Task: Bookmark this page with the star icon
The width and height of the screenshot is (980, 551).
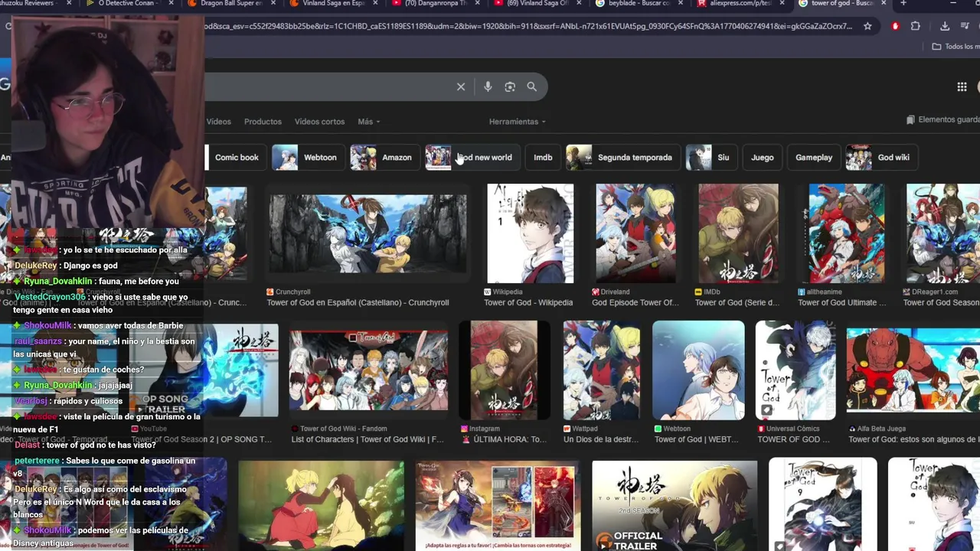Action: (x=867, y=26)
